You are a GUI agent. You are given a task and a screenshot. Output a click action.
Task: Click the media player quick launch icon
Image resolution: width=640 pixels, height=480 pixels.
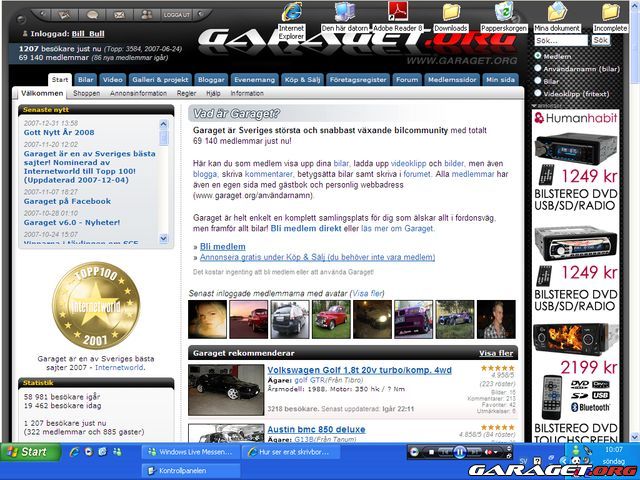click(x=89, y=452)
